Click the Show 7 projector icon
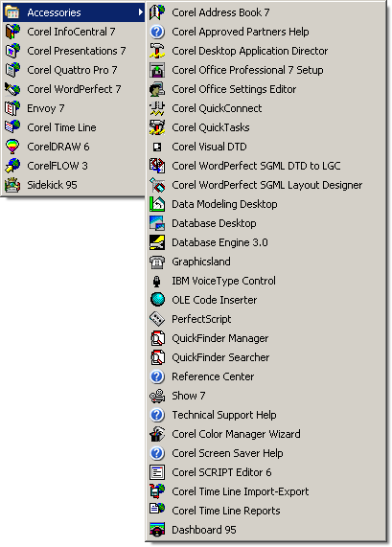 coord(157,396)
